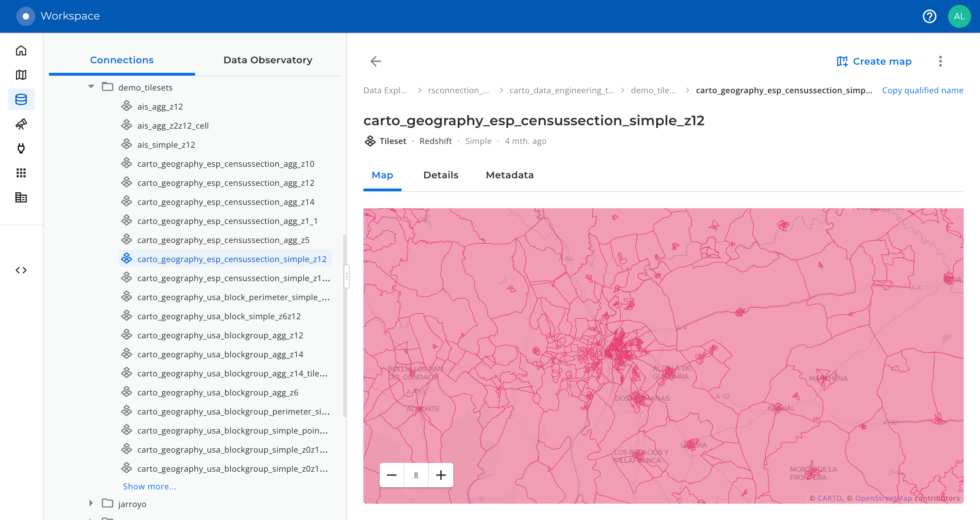Select carto_geography_esp_censussection_agg_z14 tileset
Viewport: 980px width, 520px height.
pyautogui.click(x=225, y=201)
